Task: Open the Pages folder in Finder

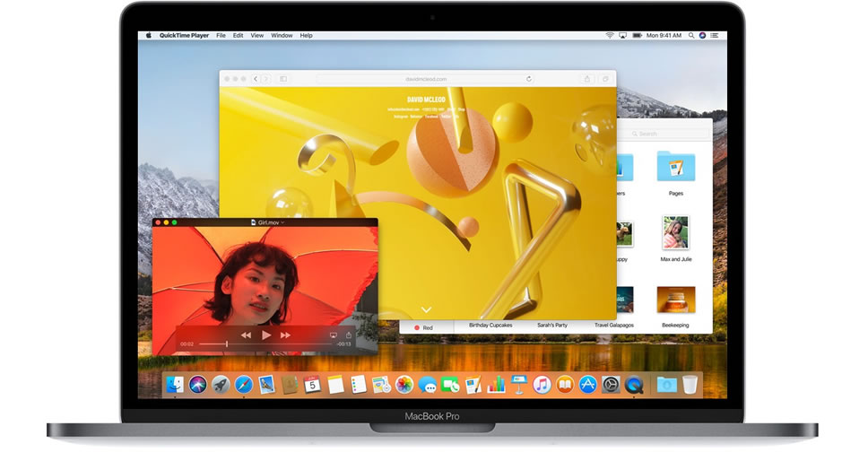Action: tap(675, 168)
